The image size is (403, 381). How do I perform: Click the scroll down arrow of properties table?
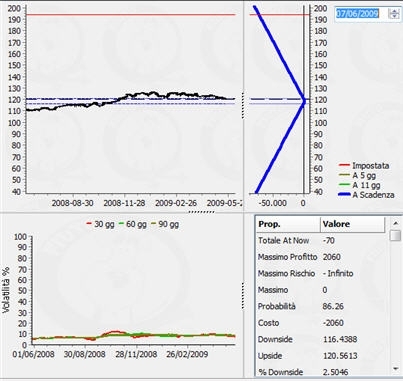[396, 369]
